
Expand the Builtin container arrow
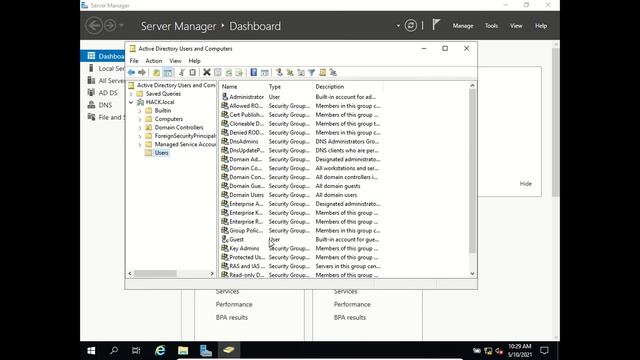click(140, 111)
